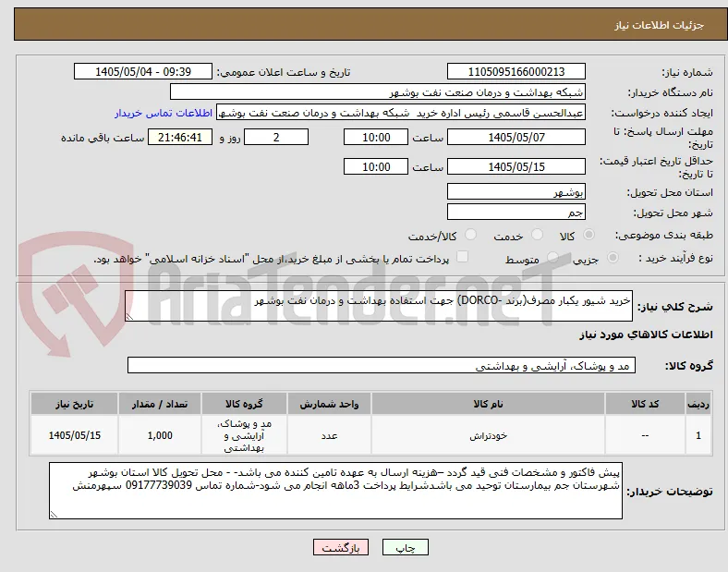Click the general need description textarea
This screenshot has height=572, width=728.
click(379, 306)
